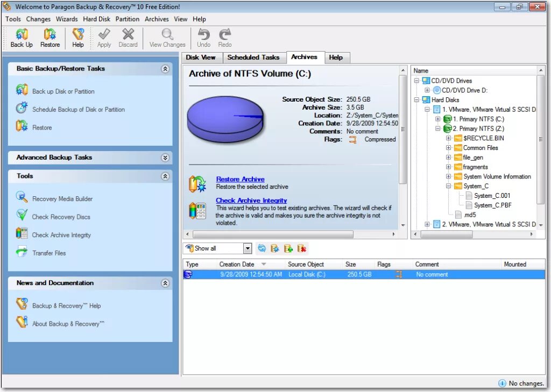Click Check Recovery Discs icon
551x392 pixels.
point(22,215)
